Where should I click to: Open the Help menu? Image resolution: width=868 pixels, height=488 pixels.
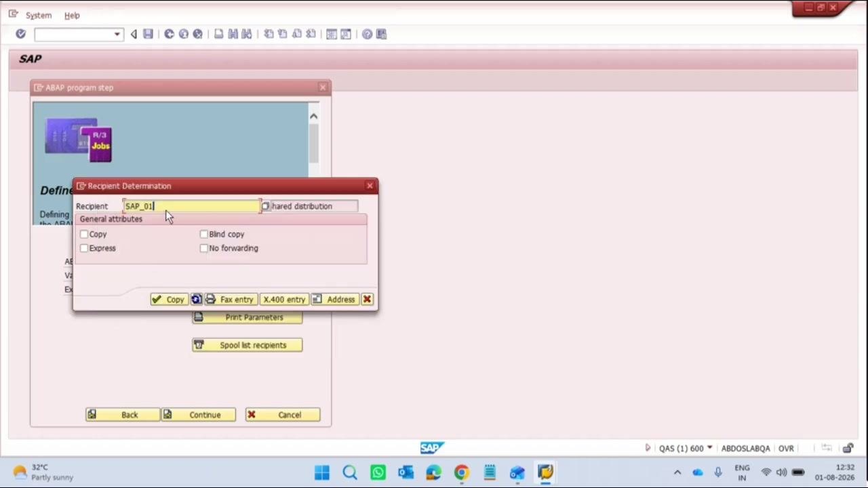click(x=72, y=15)
